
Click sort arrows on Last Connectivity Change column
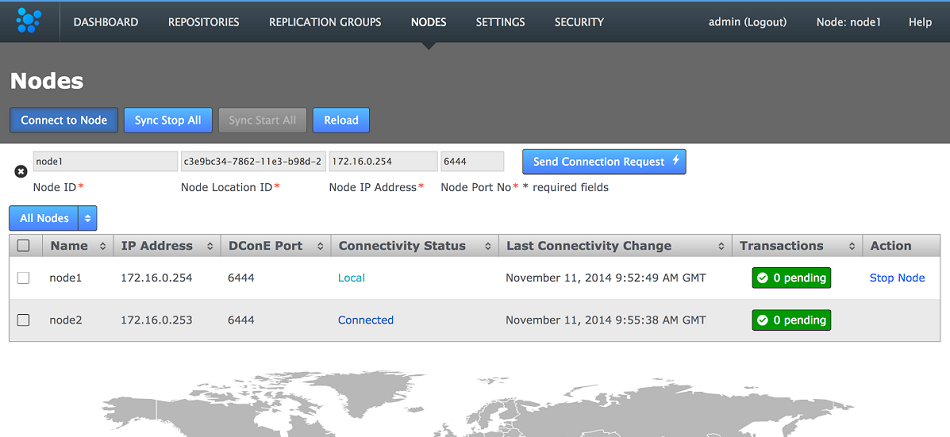(721, 246)
